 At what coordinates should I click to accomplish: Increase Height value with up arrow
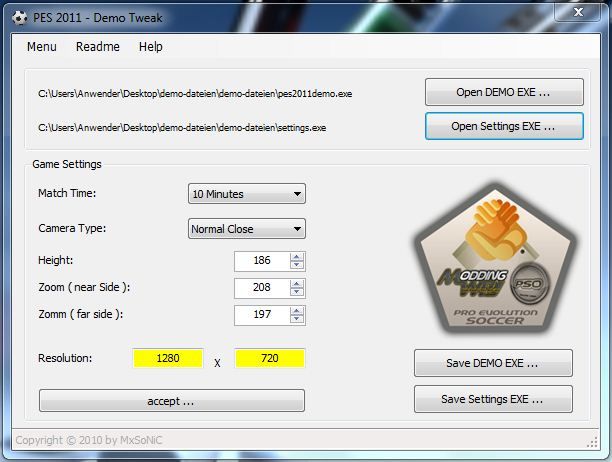pyautogui.click(x=297, y=257)
